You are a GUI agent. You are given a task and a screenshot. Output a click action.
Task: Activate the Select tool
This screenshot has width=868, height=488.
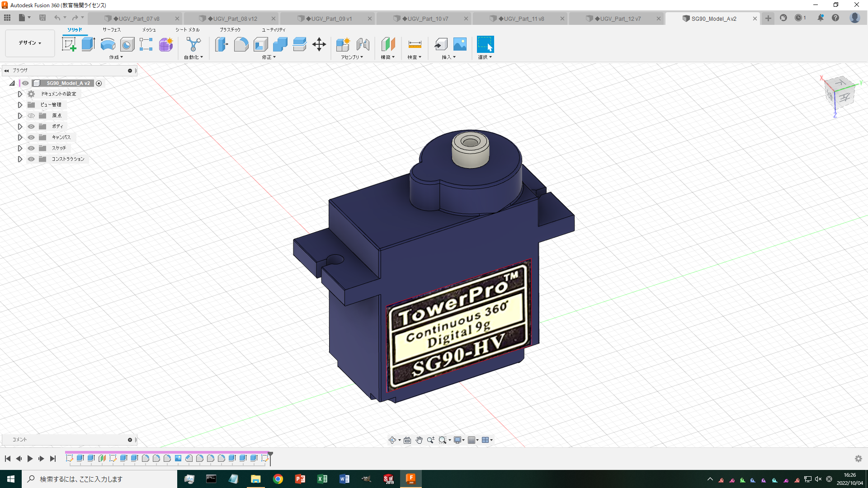click(x=486, y=44)
